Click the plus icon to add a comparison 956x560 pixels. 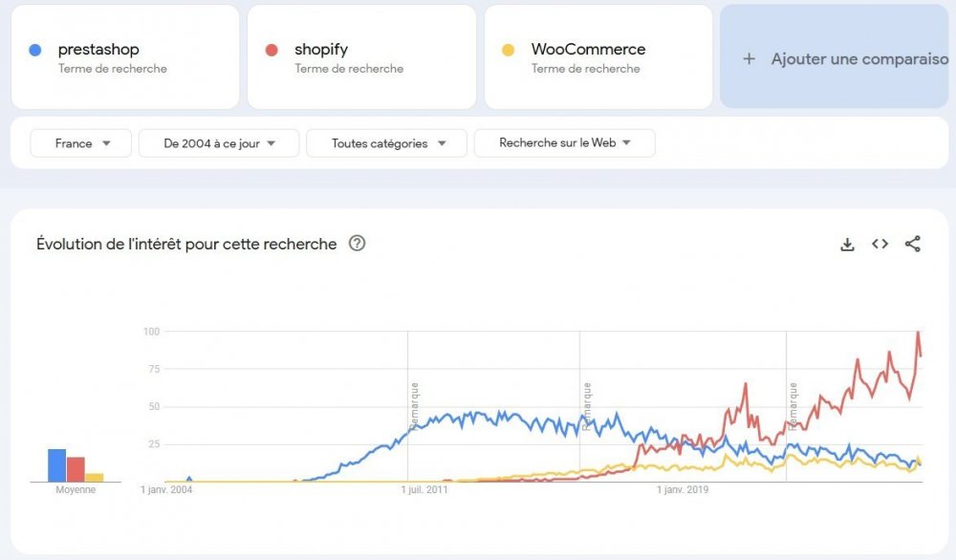point(746,59)
